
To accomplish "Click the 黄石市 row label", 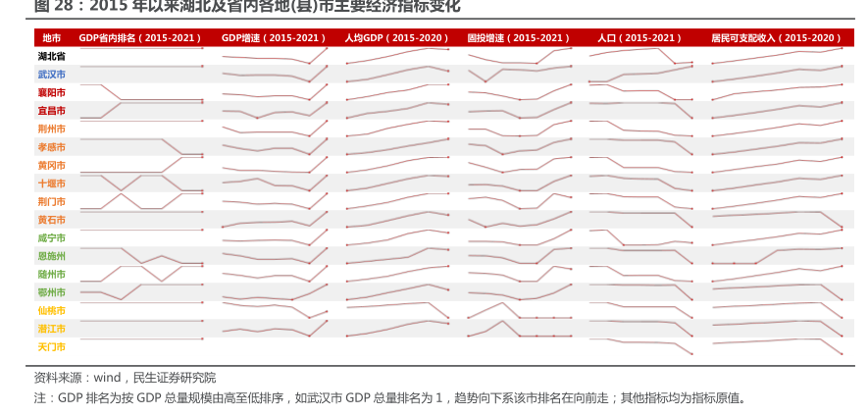I will tap(51, 220).
